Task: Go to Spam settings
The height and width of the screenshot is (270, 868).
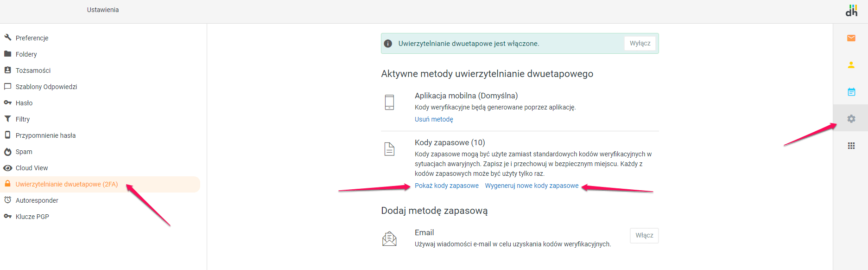Action: pos(24,152)
